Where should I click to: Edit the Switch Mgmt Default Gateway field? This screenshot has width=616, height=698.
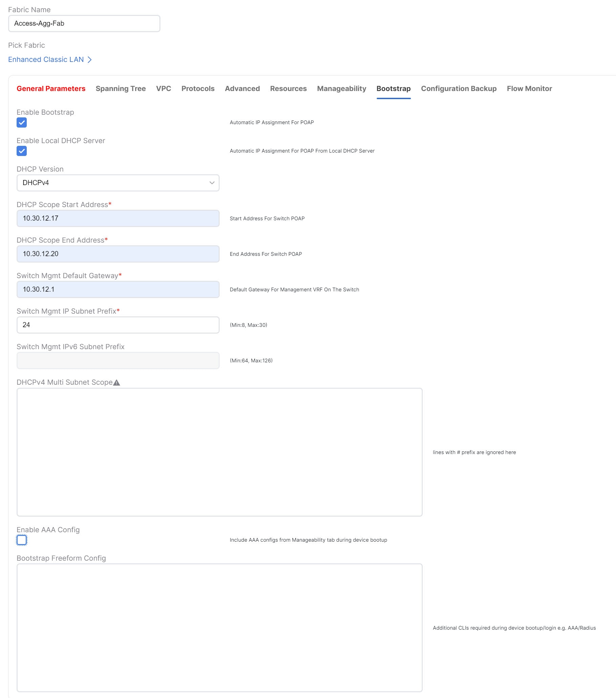click(118, 290)
